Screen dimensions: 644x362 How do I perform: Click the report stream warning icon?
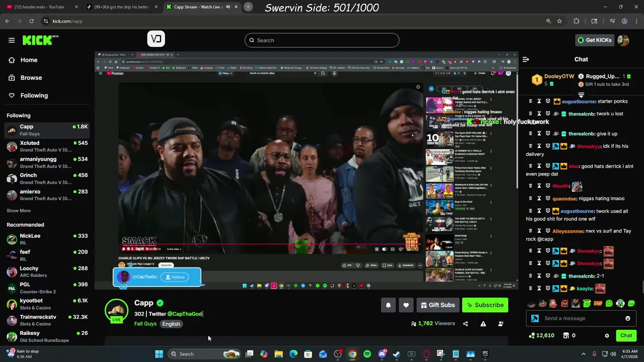[483, 324]
